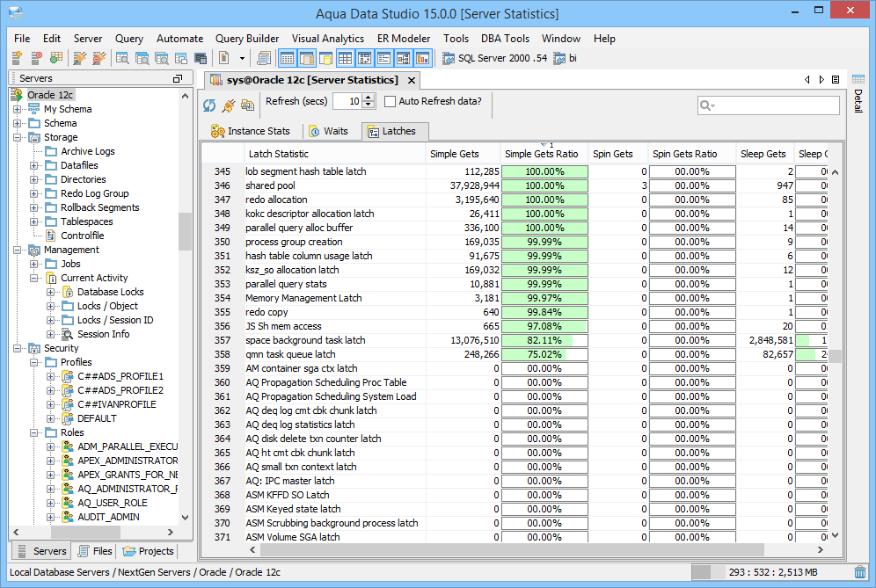Click the Unregister Server icon with red minus
This screenshot has height=588, width=876.
click(x=36, y=58)
